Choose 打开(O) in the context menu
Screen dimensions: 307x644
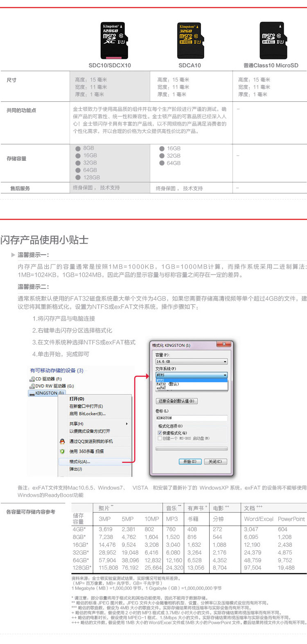tap(77, 399)
